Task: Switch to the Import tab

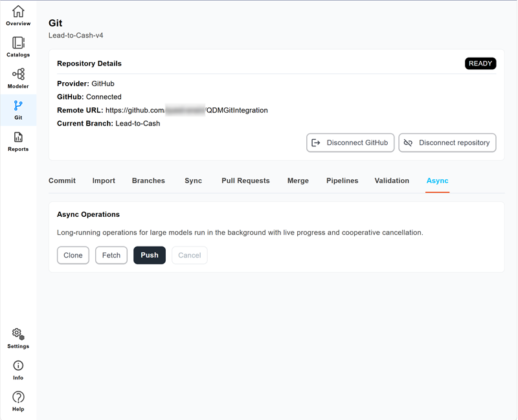Action: coord(104,181)
